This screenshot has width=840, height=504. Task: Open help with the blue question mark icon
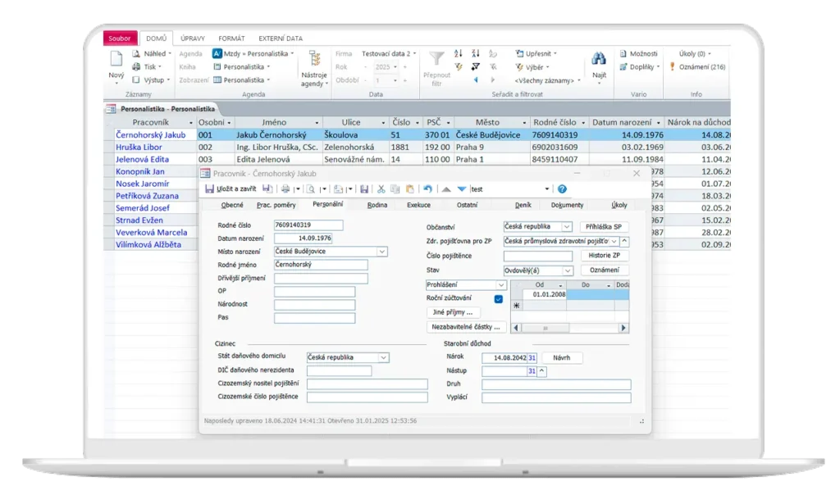(562, 188)
